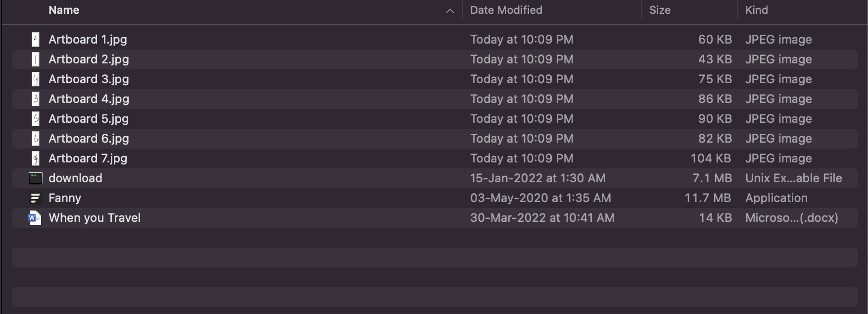This screenshot has width=868, height=314.
Task: Select the file Artboard 6.jpg
Action: click(x=88, y=138)
